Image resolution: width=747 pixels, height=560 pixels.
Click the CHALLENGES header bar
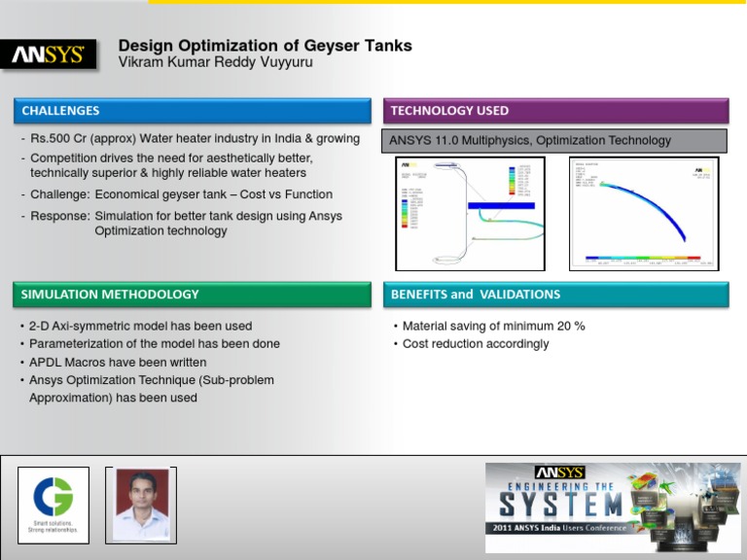pos(193,111)
